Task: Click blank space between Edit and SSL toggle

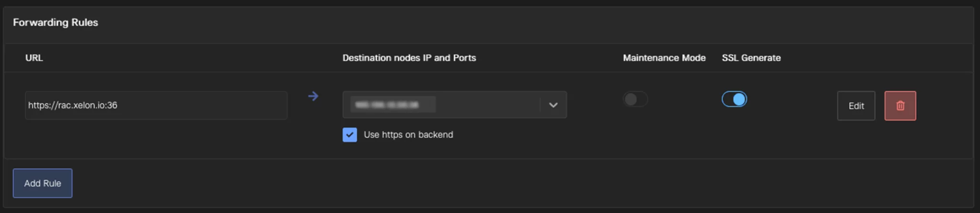Action: tap(792, 106)
